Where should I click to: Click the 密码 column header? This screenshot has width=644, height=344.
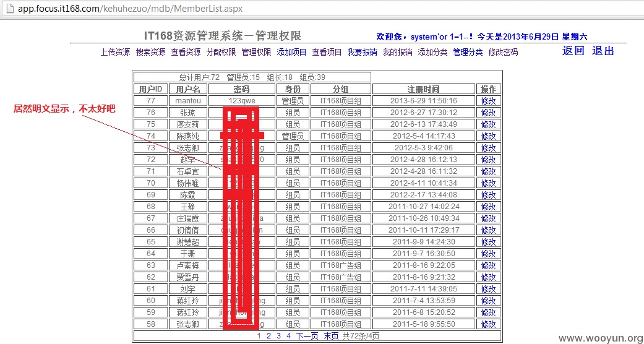pyautogui.click(x=242, y=89)
